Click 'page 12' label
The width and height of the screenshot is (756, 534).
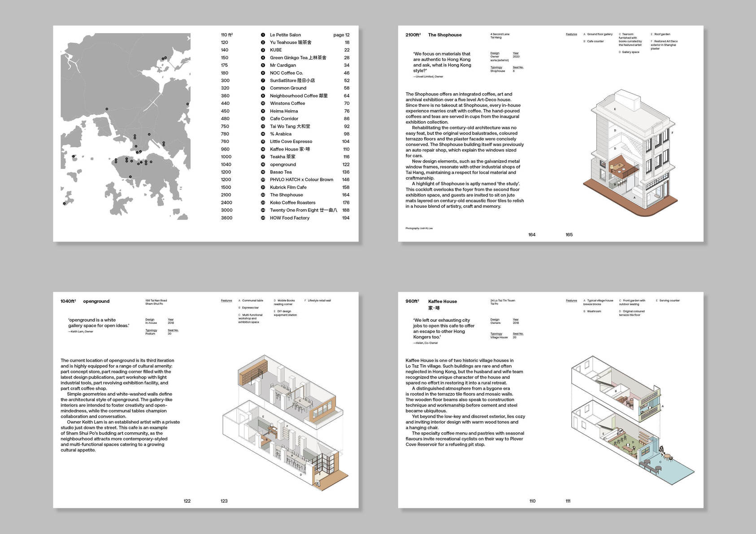tap(341, 35)
